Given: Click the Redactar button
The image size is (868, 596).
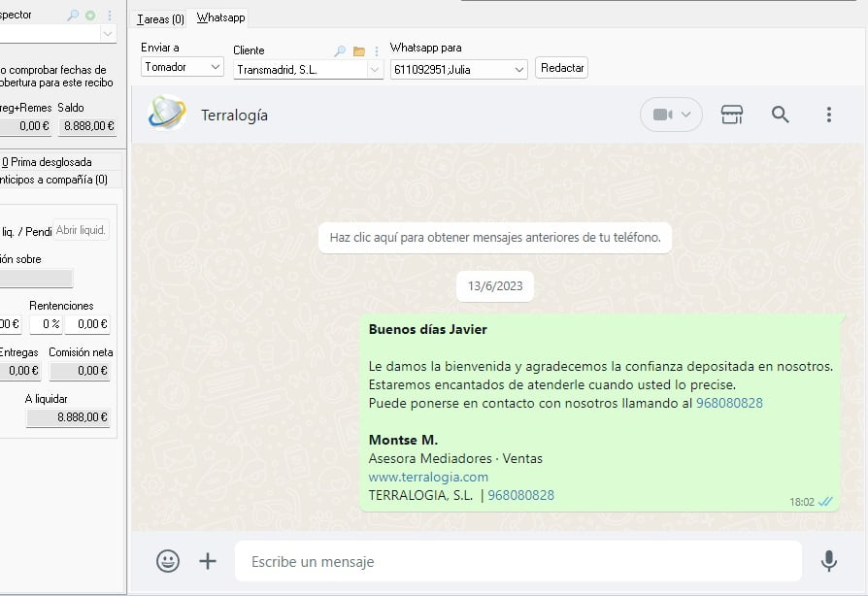Looking at the screenshot, I should 561,68.
